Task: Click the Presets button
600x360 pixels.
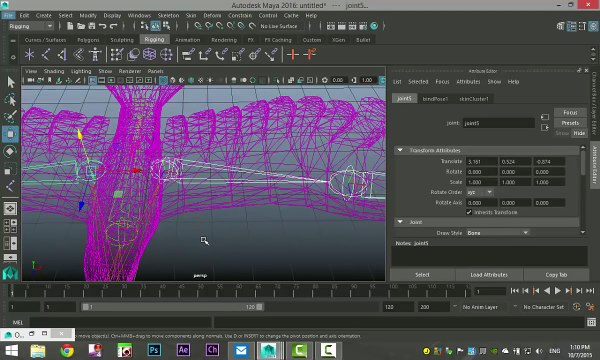Action: [570, 123]
